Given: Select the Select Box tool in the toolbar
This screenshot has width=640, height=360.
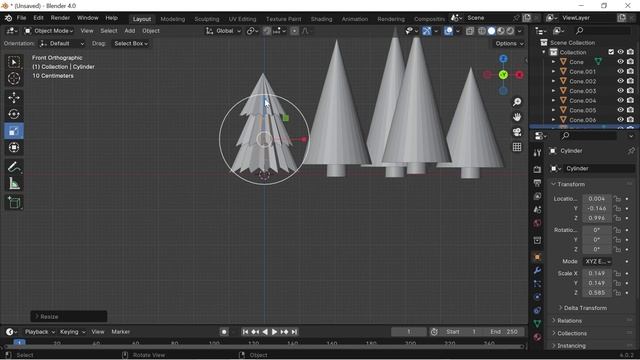Looking at the screenshot, I should (x=14, y=62).
